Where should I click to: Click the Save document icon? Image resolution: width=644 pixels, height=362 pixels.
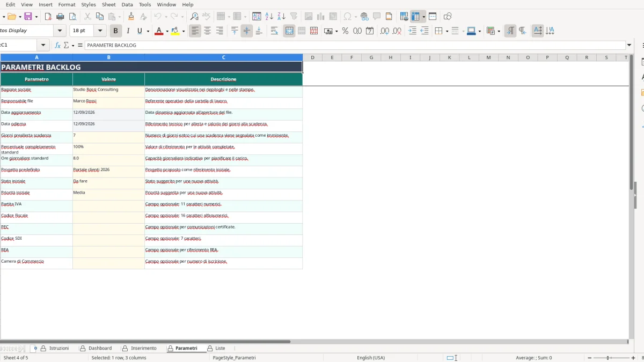tap(28, 17)
